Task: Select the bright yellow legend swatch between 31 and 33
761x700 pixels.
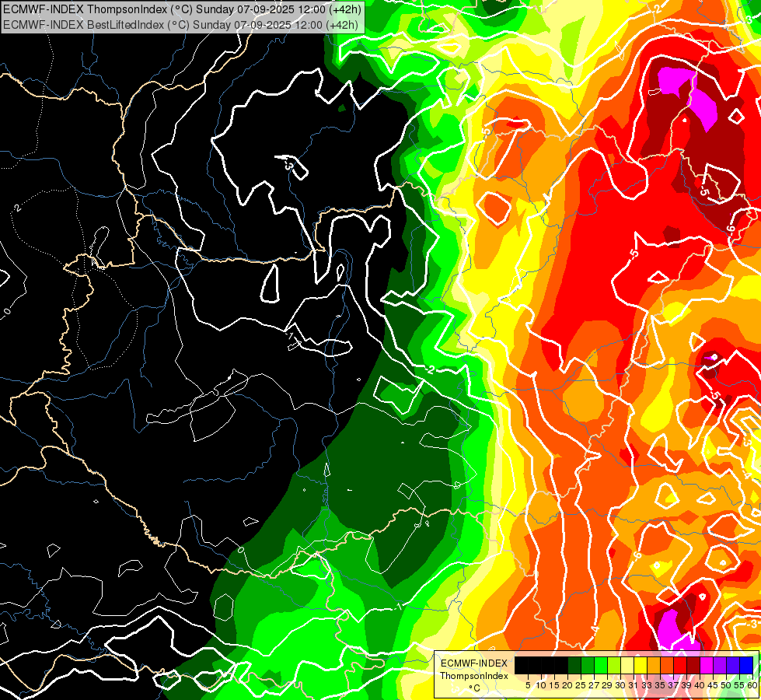Action: click(641, 665)
